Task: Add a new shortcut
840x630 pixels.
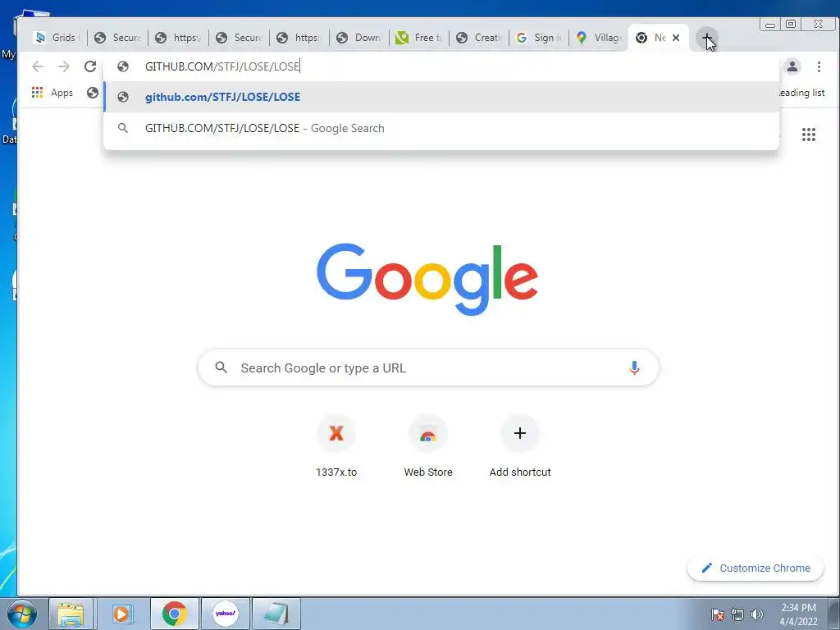Action: (519, 446)
